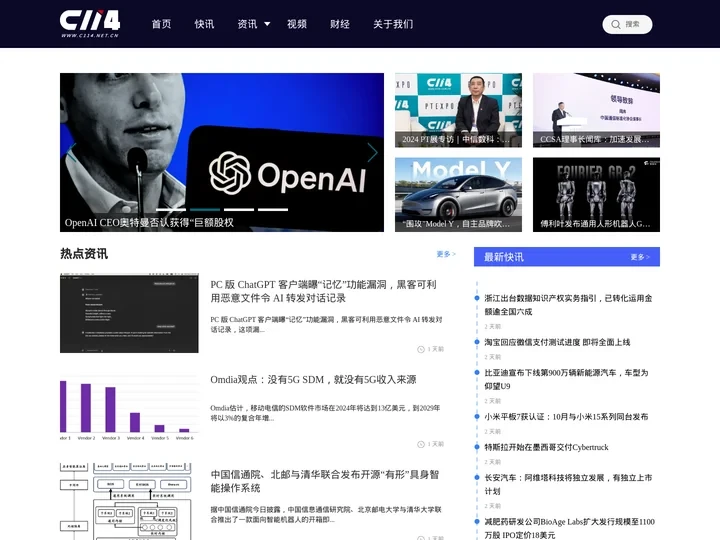Click 更多 in 最新快讯 header
Screen dimensions: 720x540
point(640,257)
